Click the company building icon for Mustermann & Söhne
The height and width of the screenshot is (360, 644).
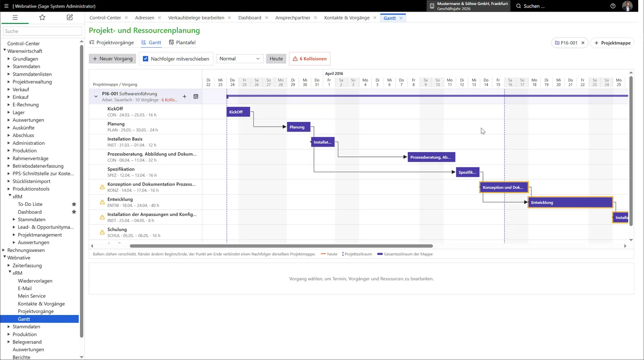point(432,6)
